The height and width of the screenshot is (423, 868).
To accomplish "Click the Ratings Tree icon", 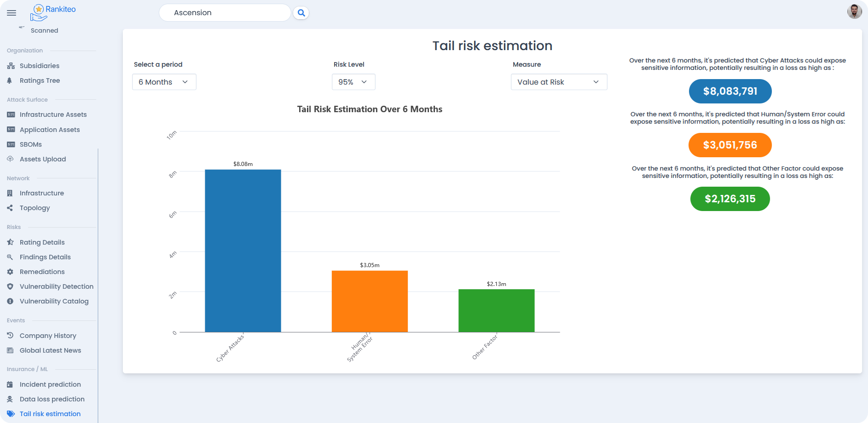I will (10, 80).
